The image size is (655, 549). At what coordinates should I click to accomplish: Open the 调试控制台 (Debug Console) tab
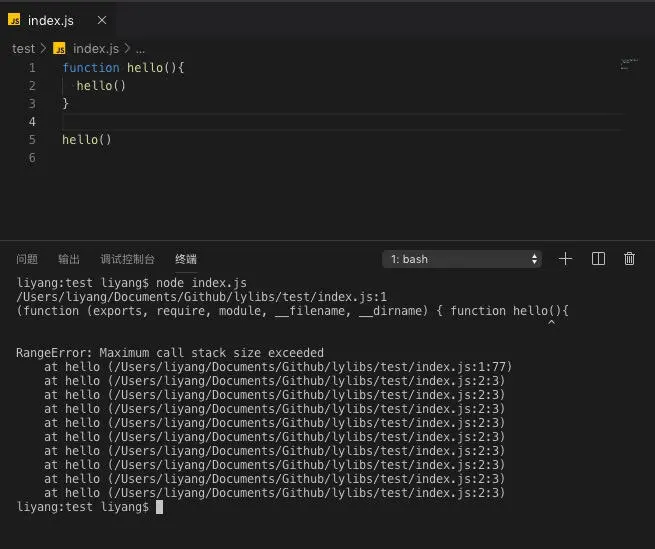point(127,259)
